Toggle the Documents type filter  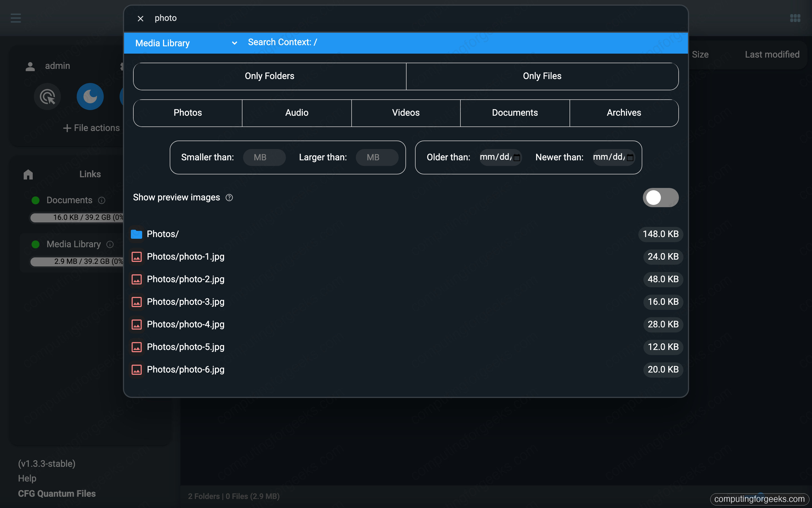tap(515, 113)
